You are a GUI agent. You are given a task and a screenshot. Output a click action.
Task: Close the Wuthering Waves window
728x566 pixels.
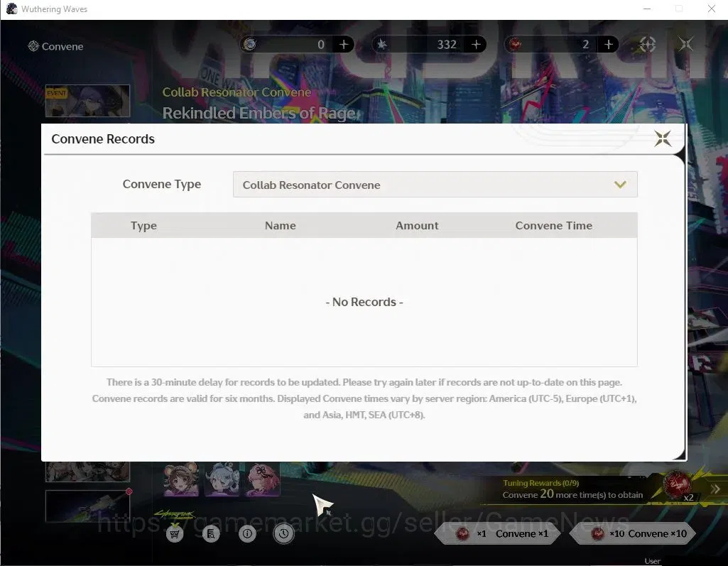pos(711,9)
